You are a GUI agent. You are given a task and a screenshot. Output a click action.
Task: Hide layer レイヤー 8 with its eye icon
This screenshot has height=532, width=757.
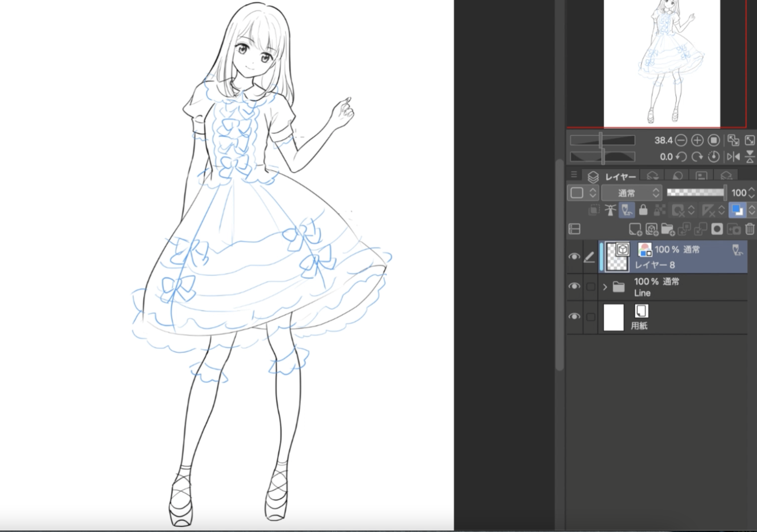pyautogui.click(x=574, y=257)
